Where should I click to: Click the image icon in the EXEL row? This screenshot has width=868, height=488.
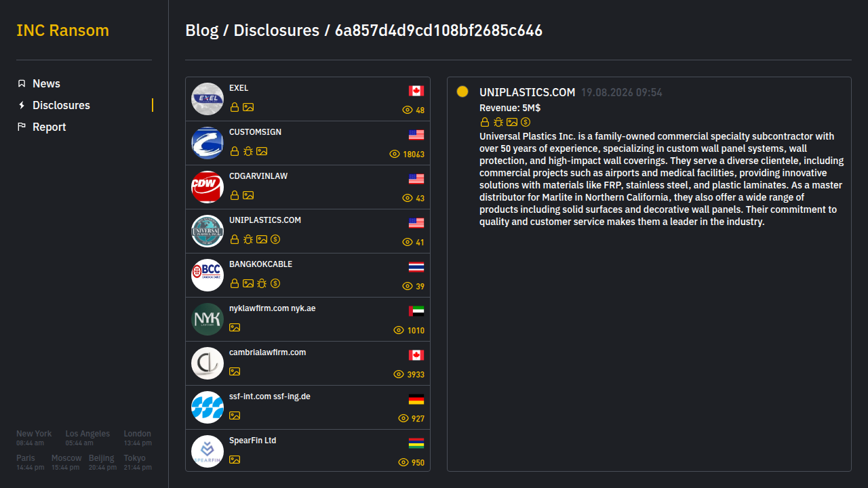248,107
